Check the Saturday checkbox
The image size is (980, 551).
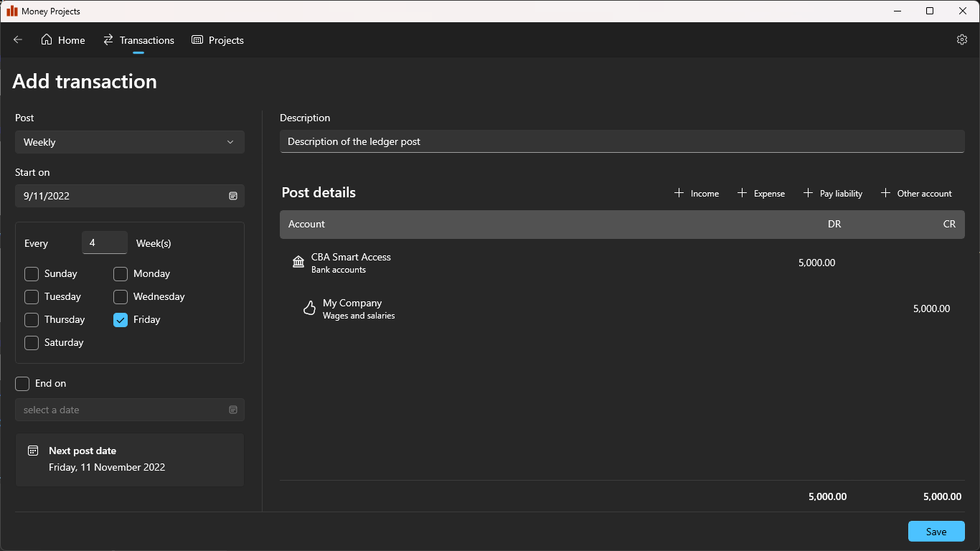[32, 343]
